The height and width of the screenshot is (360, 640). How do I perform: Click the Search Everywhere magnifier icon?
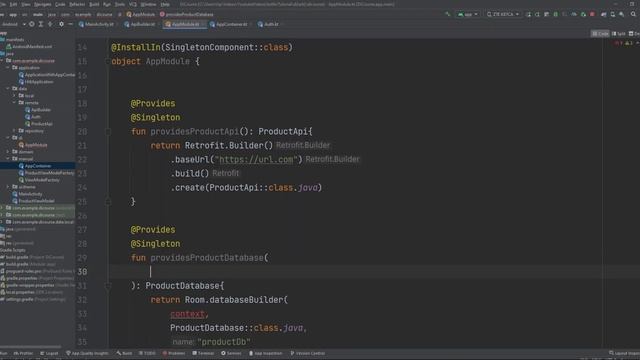pos(633,14)
